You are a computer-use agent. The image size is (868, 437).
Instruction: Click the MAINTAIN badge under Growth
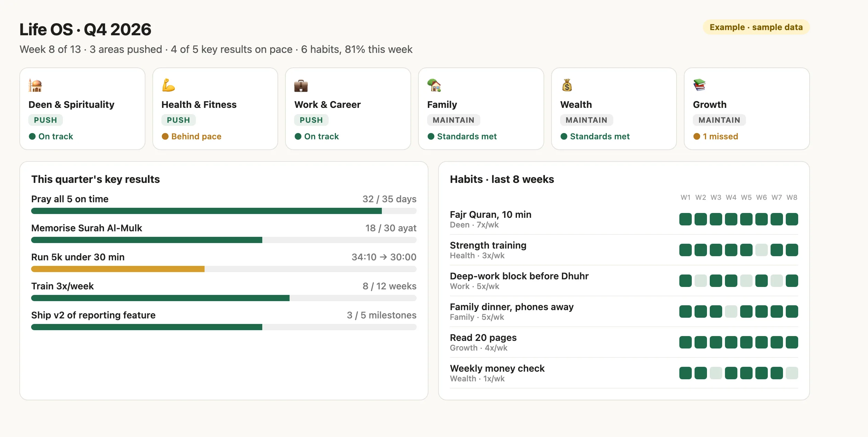719,120
